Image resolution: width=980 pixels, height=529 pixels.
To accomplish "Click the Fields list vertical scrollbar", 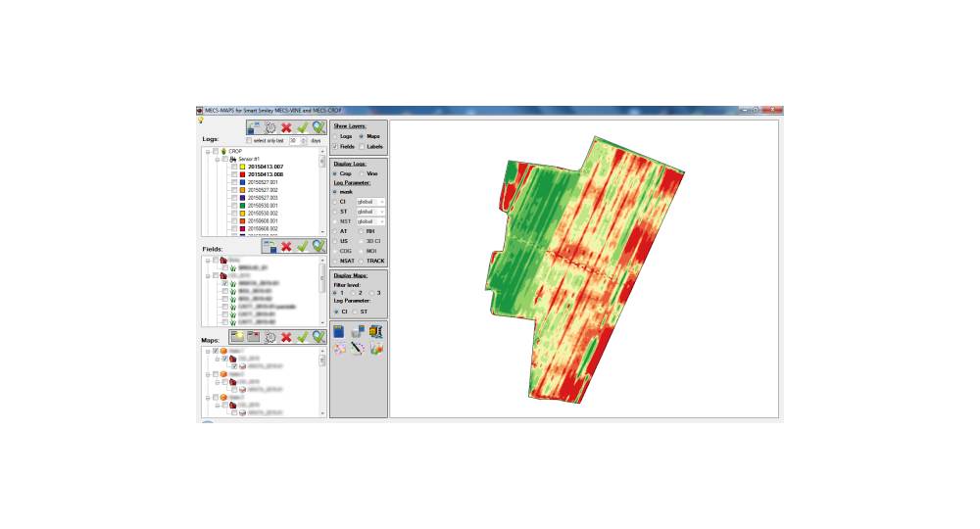I will click(322, 291).
